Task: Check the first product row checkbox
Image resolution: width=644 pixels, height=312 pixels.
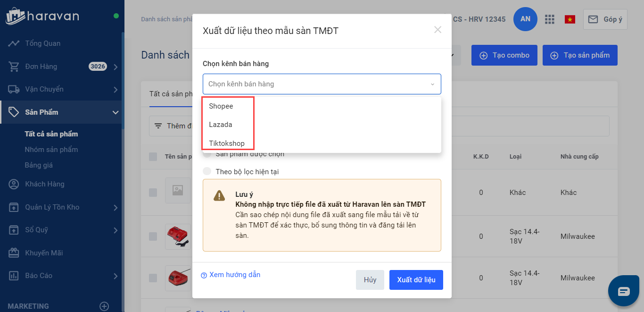Action: pyautogui.click(x=153, y=192)
